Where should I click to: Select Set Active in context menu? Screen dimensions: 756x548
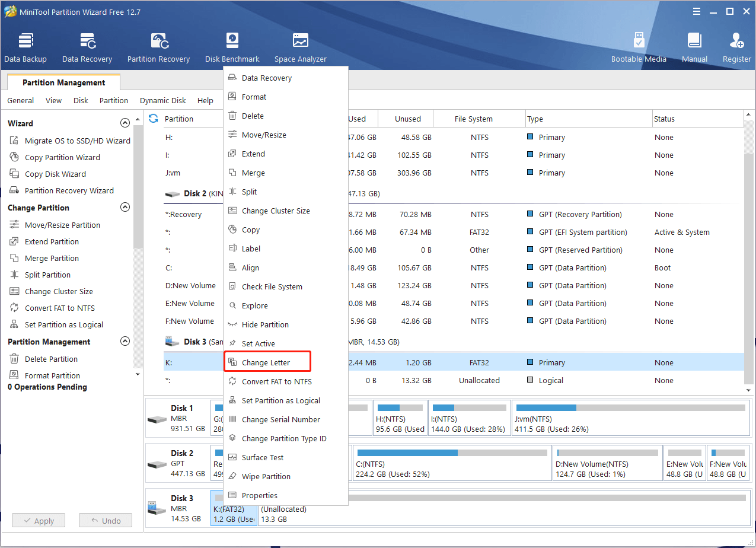click(285, 344)
